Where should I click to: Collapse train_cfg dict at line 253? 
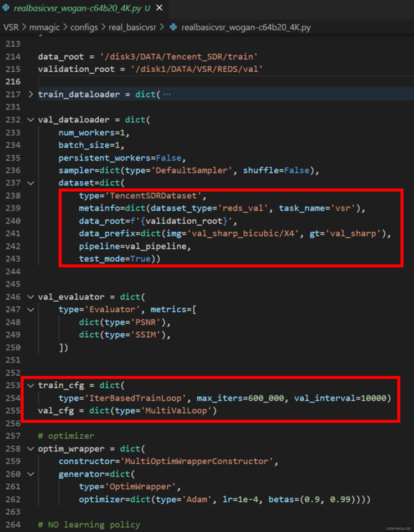31,385
